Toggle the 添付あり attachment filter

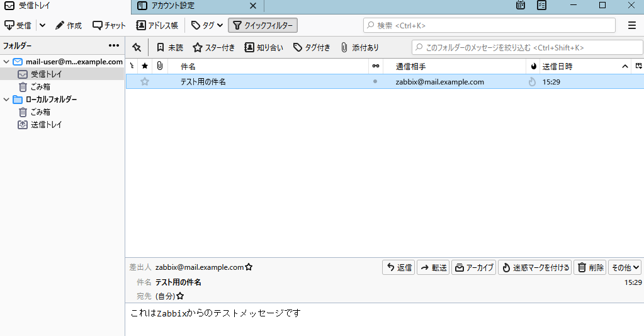click(360, 48)
